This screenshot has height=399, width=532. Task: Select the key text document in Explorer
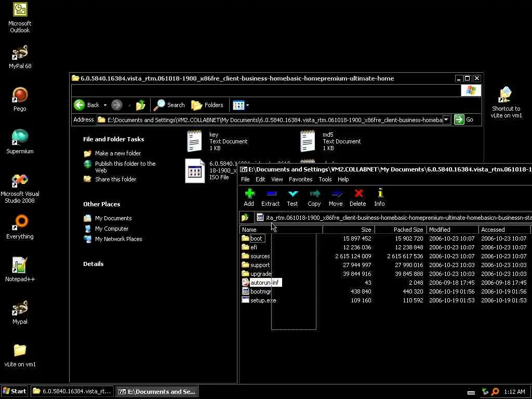tap(217, 141)
